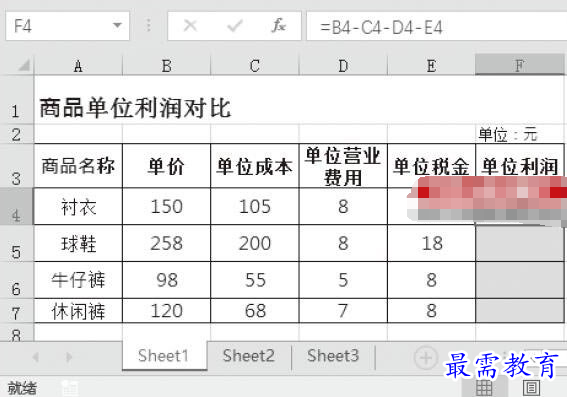The height and width of the screenshot is (397, 567).
Task: Select header cell 单位税金
Action: [x=431, y=166]
